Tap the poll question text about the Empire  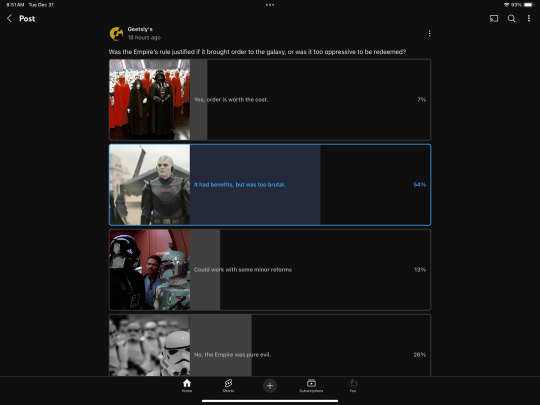coord(257,52)
